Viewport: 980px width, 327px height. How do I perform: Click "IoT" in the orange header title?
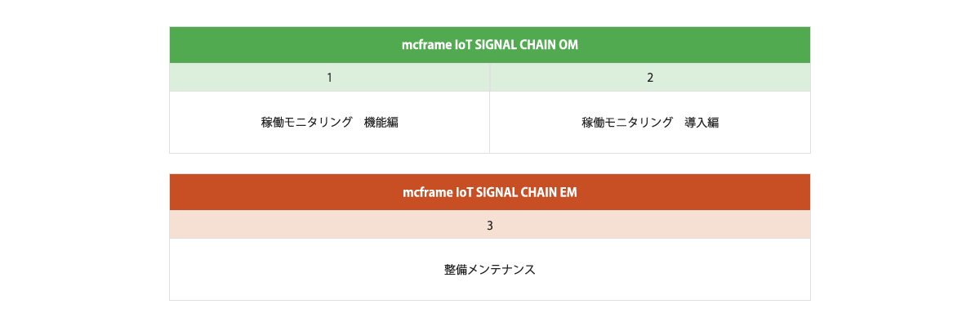[x=466, y=192]
